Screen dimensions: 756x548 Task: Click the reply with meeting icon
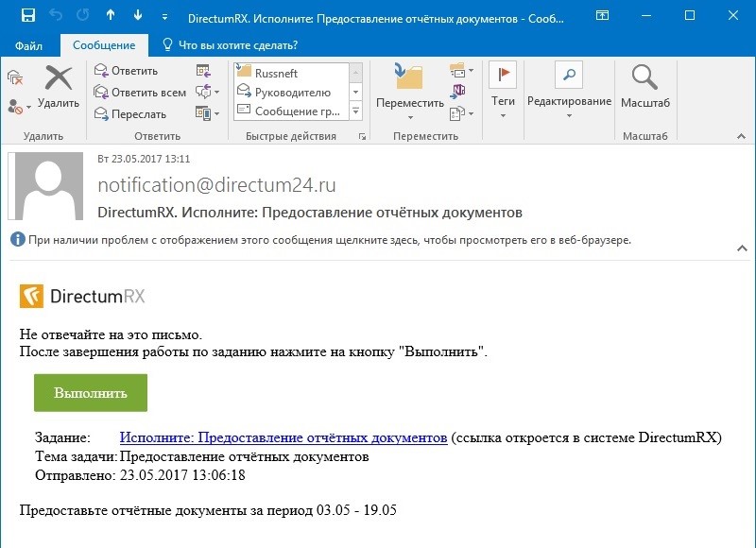click(203, 71)
